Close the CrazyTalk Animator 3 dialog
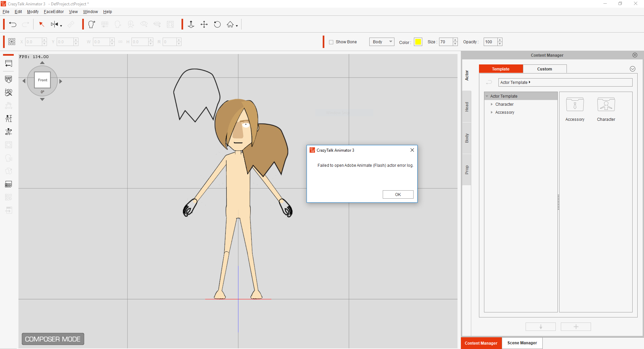 coord(412,150)
